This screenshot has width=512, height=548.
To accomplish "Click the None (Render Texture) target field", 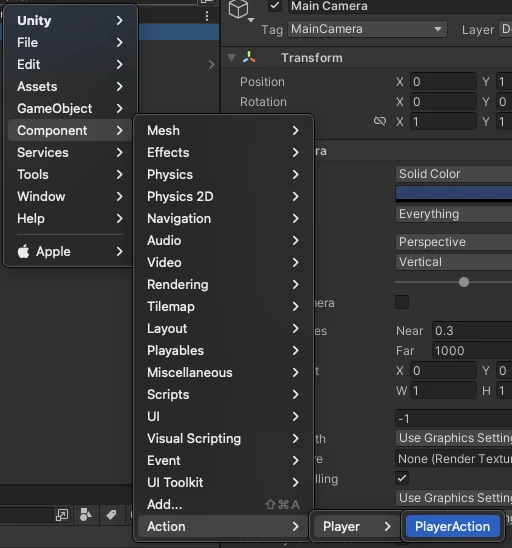I will point(454,459).
